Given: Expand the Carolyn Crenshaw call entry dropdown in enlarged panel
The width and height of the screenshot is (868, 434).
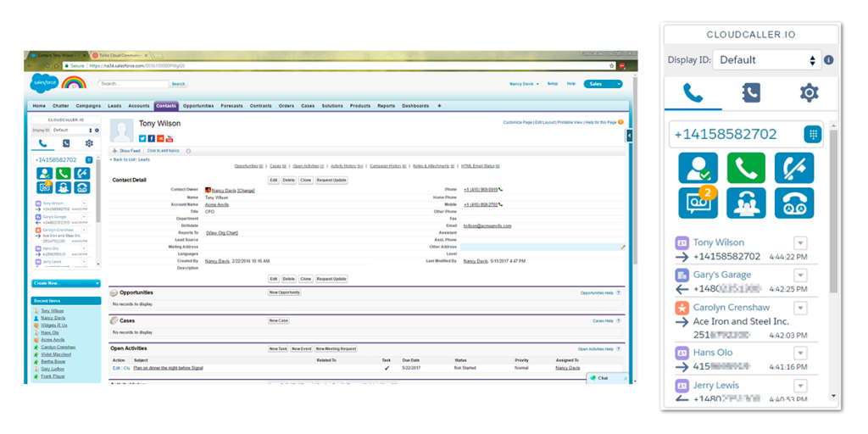Looking at the screenshot, I should 800,308.
